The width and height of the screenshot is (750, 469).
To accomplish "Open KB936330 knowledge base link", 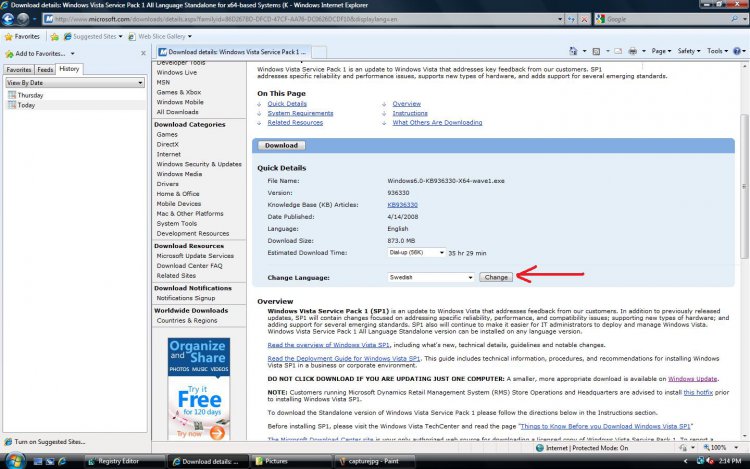I will tap(402, 205).
